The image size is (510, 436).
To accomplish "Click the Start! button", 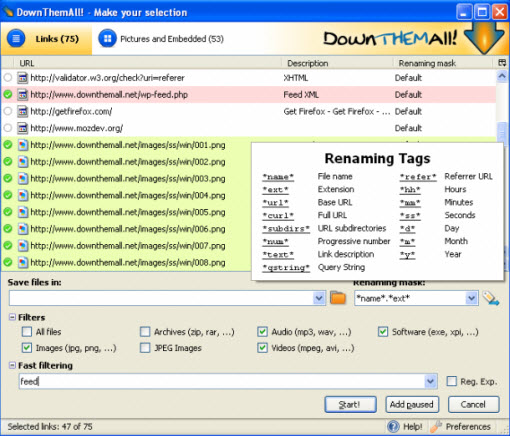I will click(x=350, y=404).
